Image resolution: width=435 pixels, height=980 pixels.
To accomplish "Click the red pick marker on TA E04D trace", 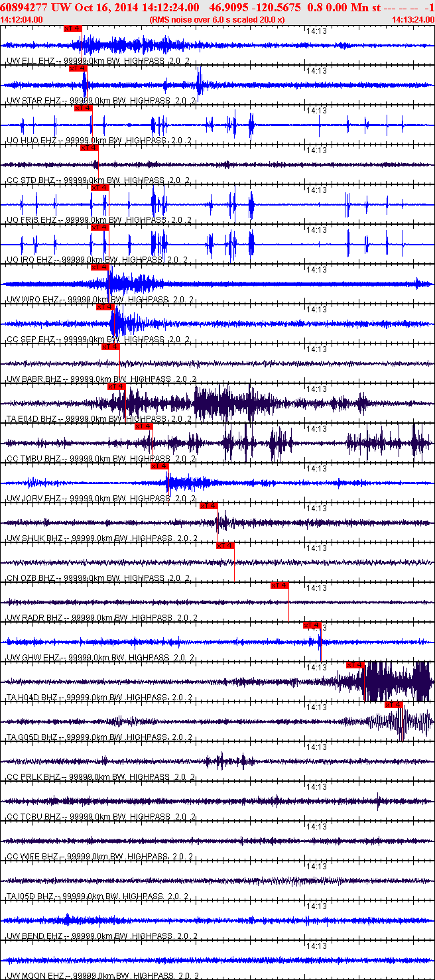I will click(115, 387).
